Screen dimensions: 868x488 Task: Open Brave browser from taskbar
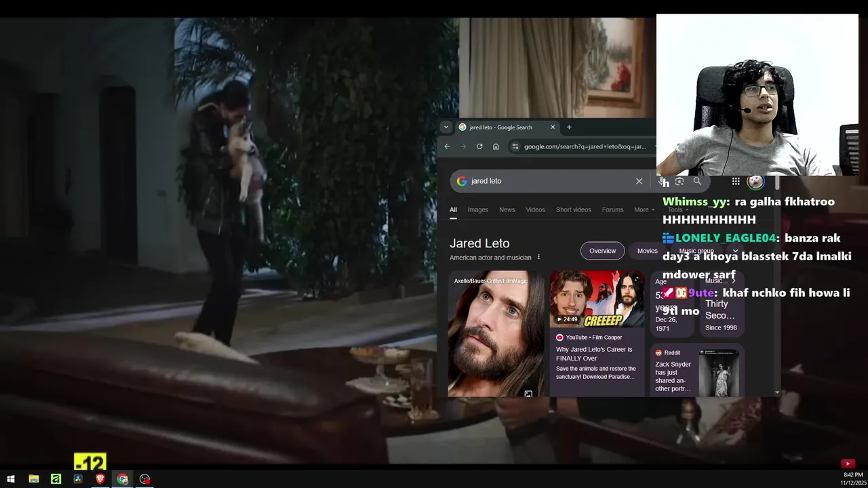[x=100, y=479]
